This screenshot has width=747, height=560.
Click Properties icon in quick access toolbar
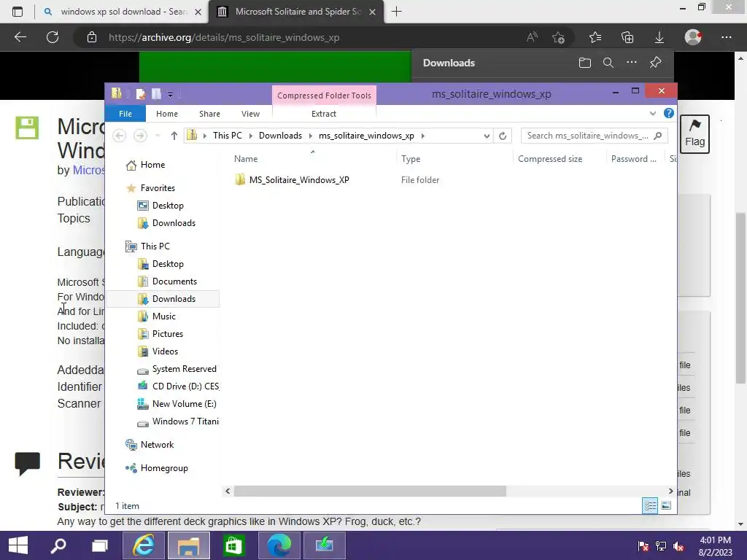[141, 94]
